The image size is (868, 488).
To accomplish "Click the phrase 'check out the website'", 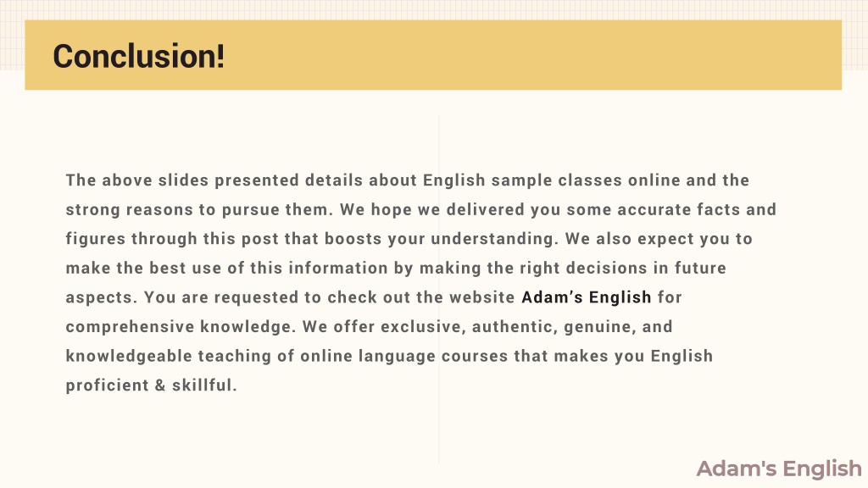I will coord(421,297).
